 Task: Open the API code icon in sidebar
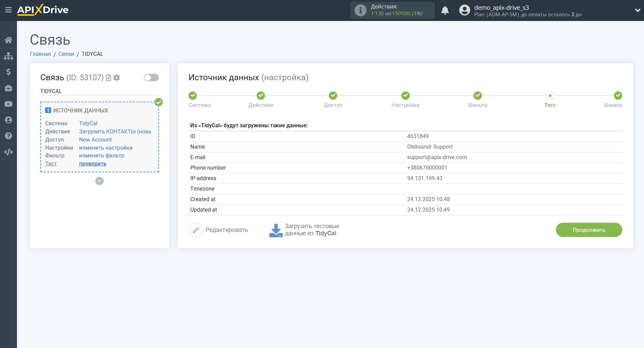point(8,152)
